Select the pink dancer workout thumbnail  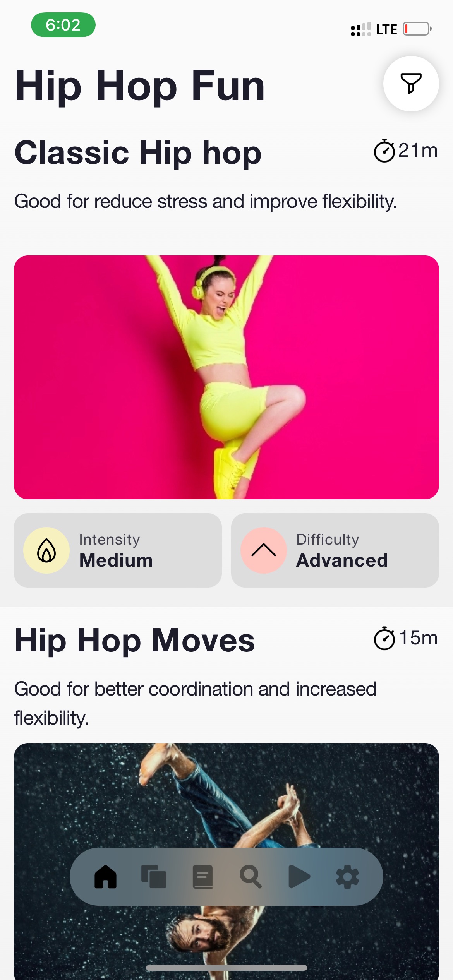tap(226, 377)
